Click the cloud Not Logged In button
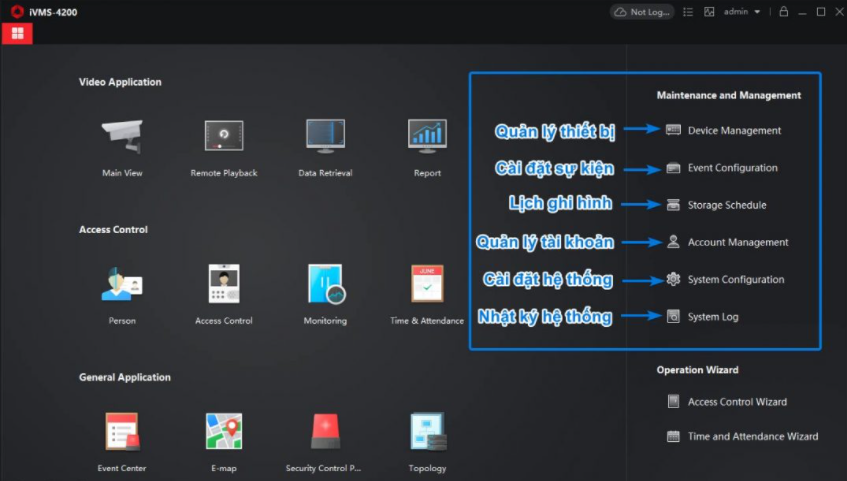847x481 pixels. tap(642, 11)
